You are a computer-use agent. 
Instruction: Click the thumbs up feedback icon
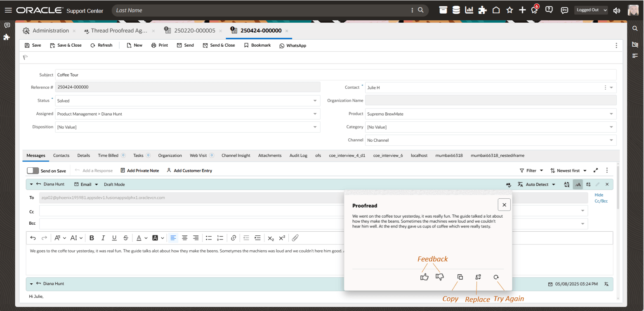pyautogui.click(x=424, y=277)
